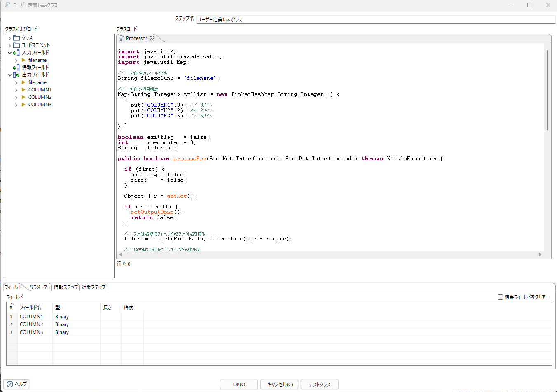Close the Processor tab with X icon
The image size is (557, 392).
152,38
